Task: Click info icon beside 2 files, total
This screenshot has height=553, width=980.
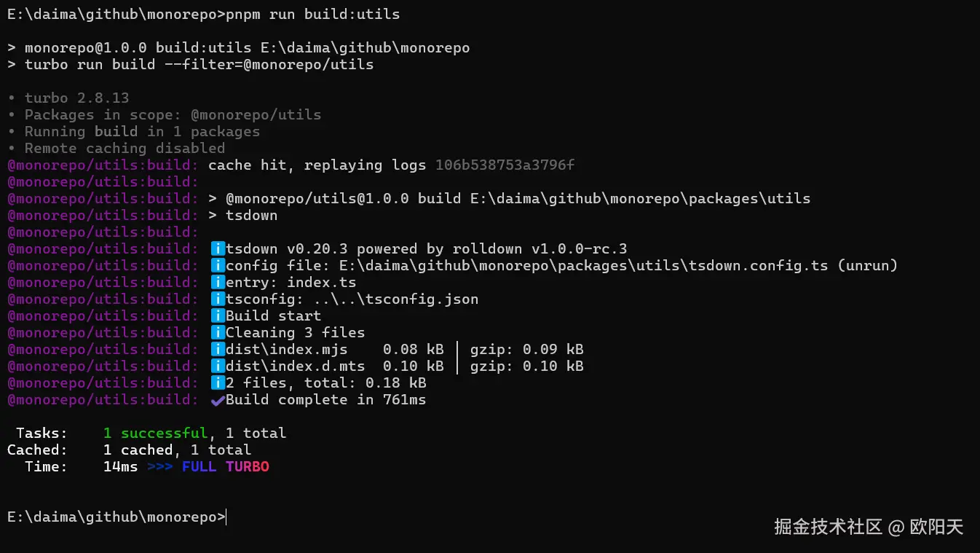Action: (217, 383)
